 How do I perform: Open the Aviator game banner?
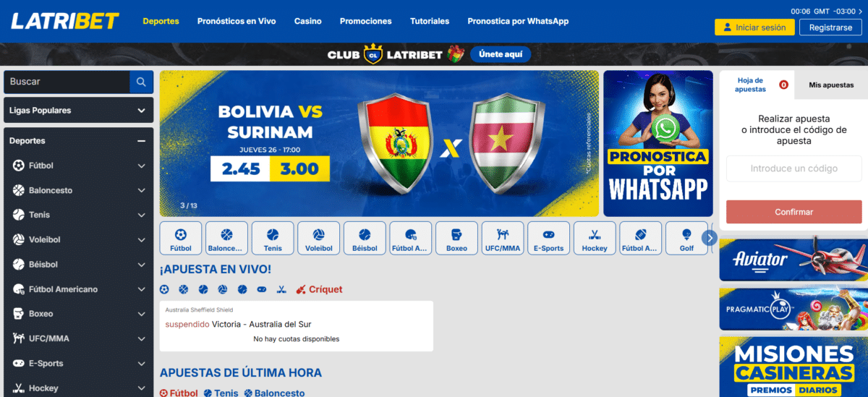click(x=793, y=259)
